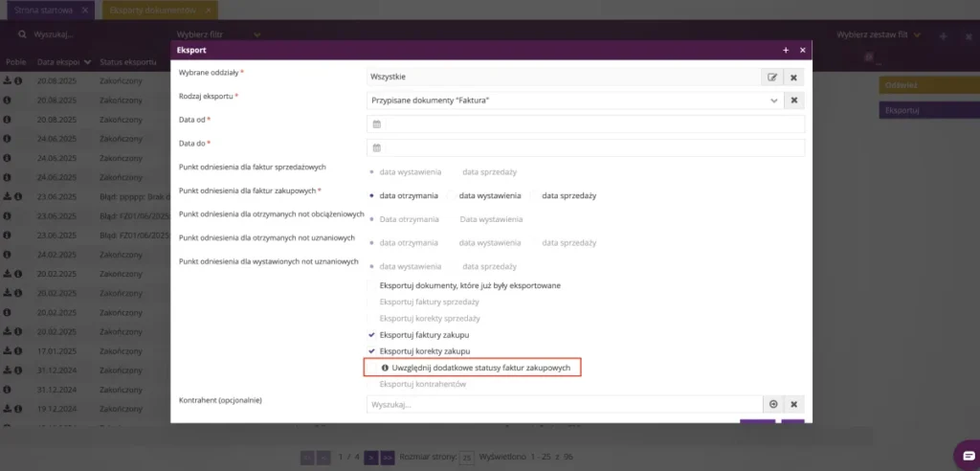Click the Kontrahent Wyszukaj search field

[565, 404]
